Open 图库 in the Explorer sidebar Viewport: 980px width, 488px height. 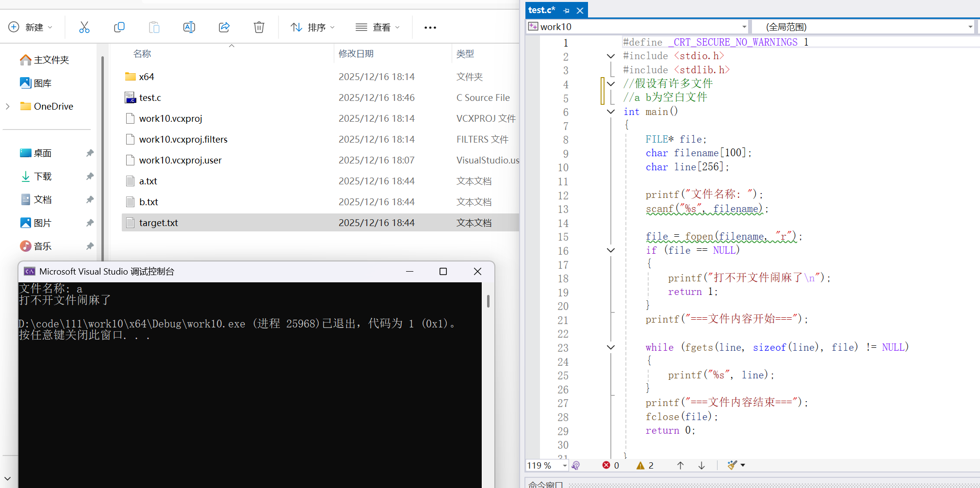[x=36, y=83]
